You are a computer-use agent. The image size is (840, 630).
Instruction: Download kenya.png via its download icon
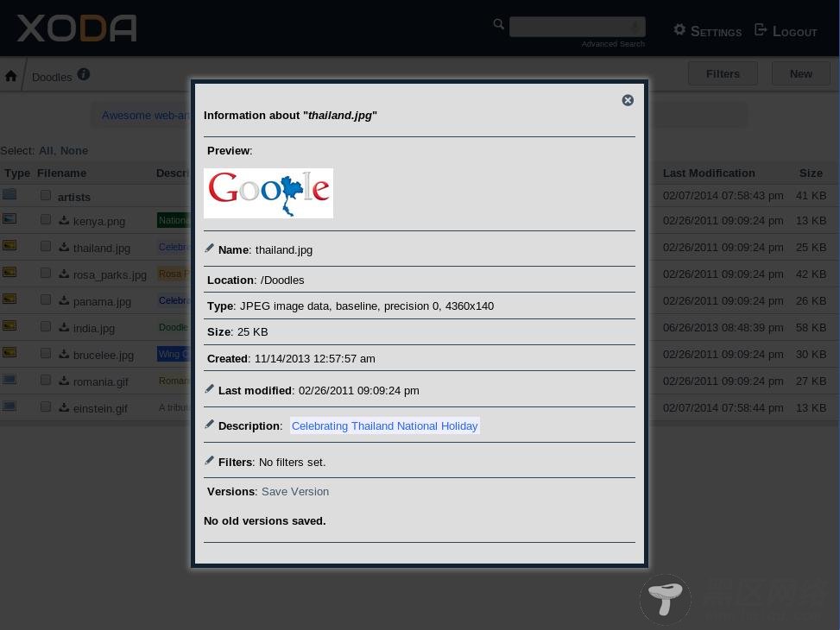(x=64, y=220)
